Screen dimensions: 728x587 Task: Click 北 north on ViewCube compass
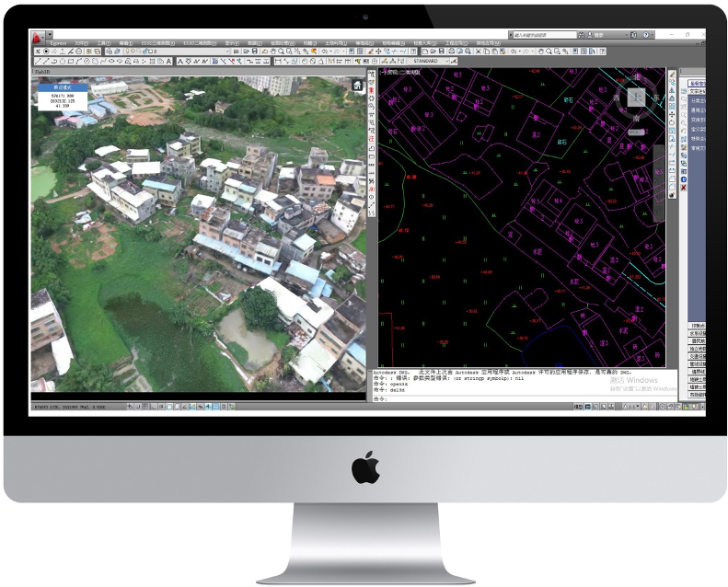point(637,77)
